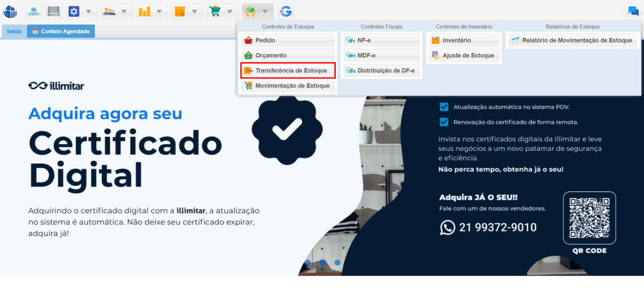
Task: Toggle the 'Renovação do certificado' checkbox
Action: pyautogui.click(x=444, y=122)
